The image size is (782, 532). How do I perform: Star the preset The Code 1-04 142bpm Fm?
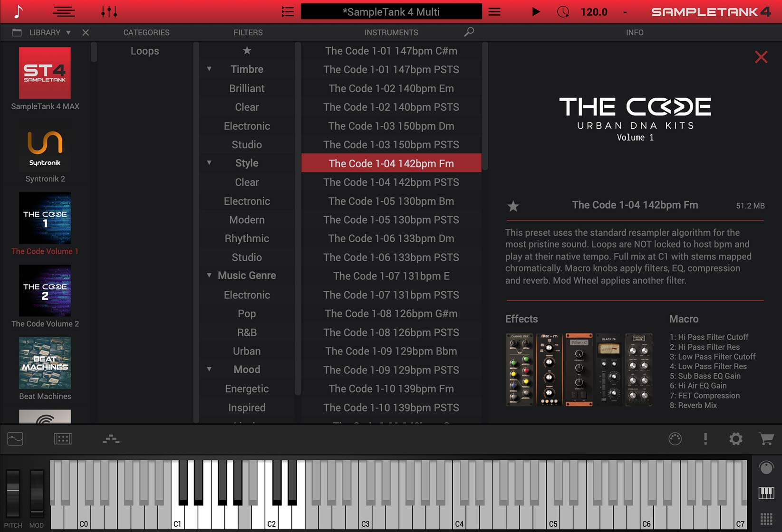click(x=513, y=206)
